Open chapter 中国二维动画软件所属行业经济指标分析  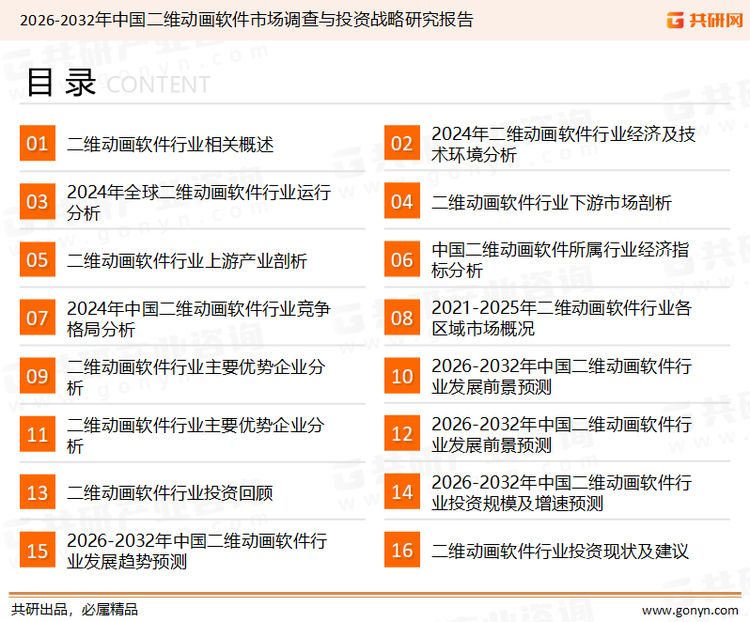pyautogui.click(x=560, y=259)
